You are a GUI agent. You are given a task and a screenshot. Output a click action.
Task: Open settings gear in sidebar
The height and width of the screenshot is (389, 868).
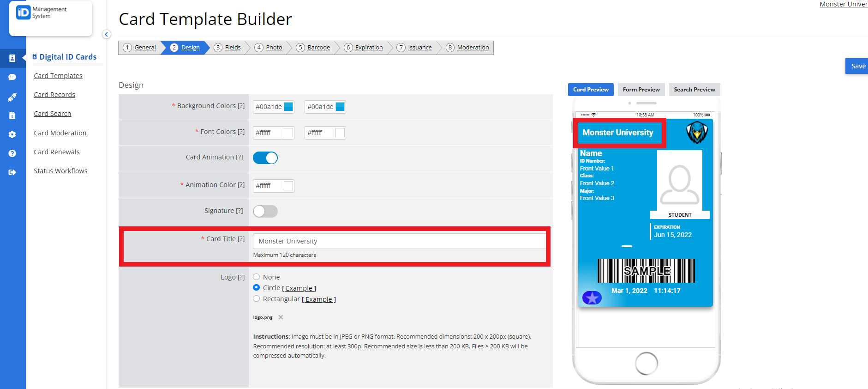pyautogui.click(x=12, y=134)
